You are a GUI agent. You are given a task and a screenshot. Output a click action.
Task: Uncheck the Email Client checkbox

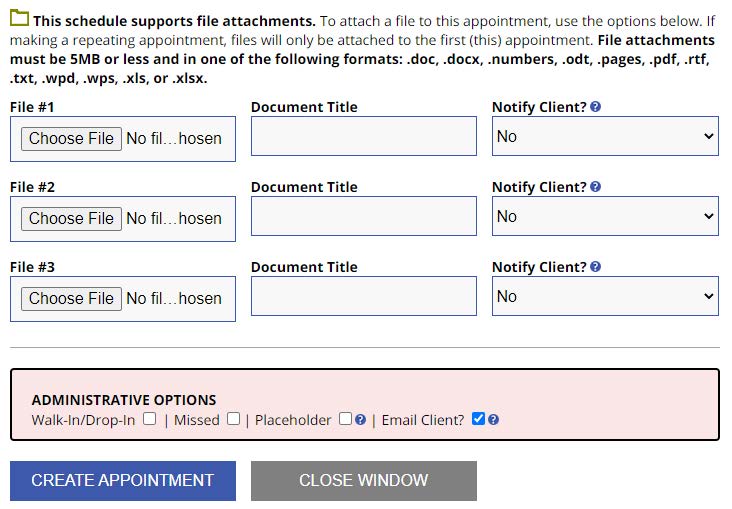478,419
